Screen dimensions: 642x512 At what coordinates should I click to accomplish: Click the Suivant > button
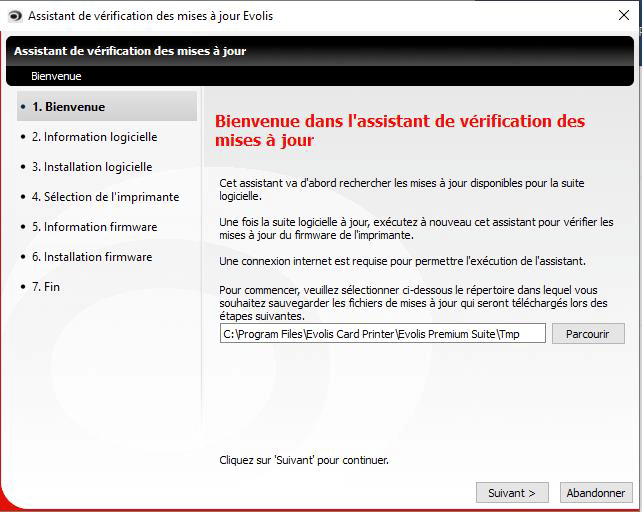[x=512, y=492]
